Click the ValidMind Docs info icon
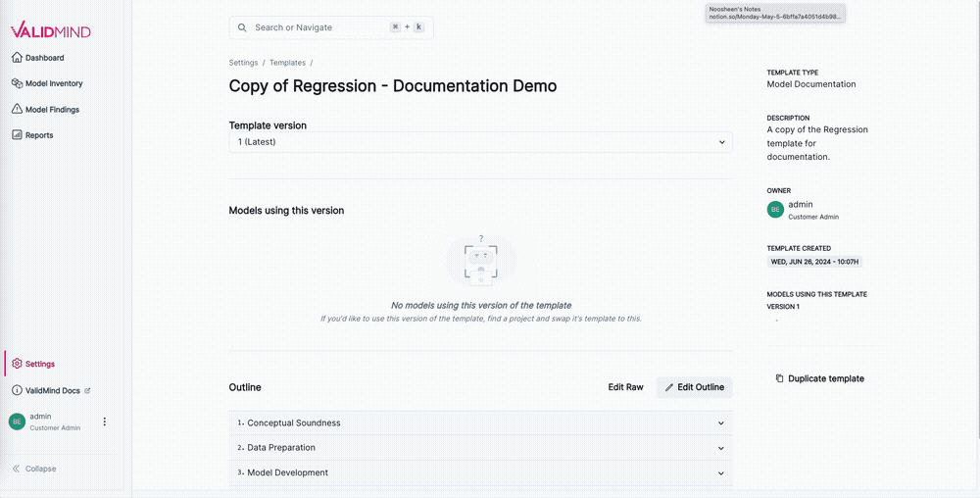This screenshot has width=980, height=498. 17,390
